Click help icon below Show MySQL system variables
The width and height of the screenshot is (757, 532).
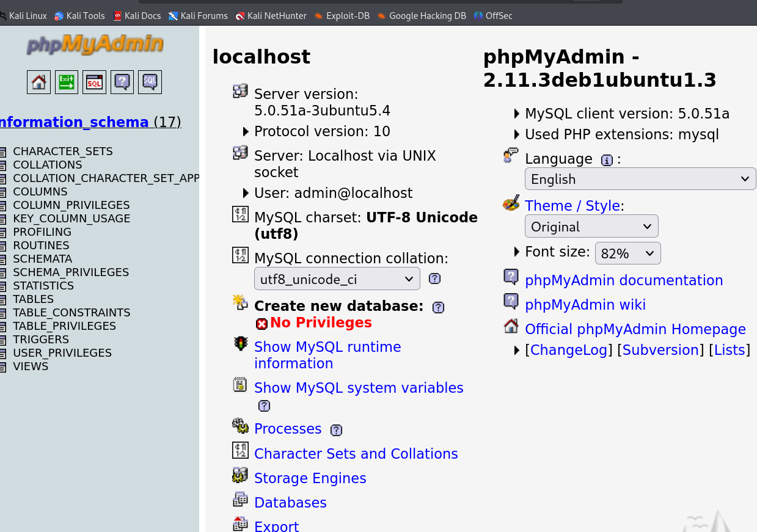(264, 406)
